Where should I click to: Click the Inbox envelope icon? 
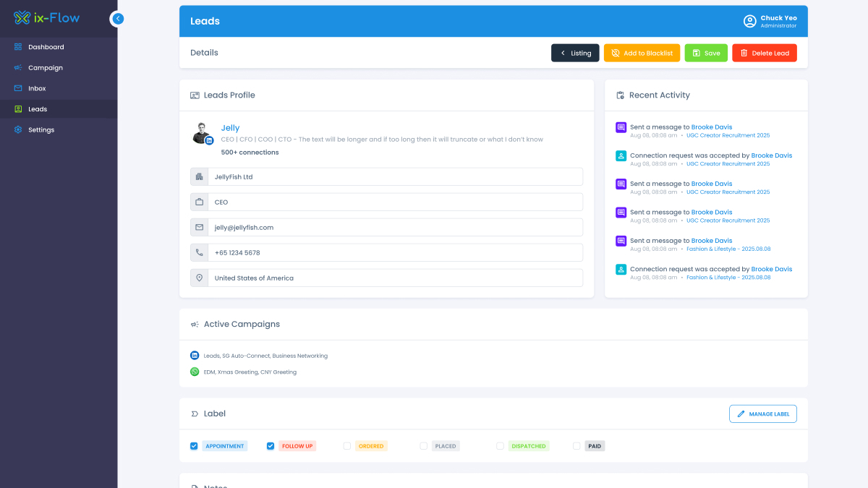18,88
